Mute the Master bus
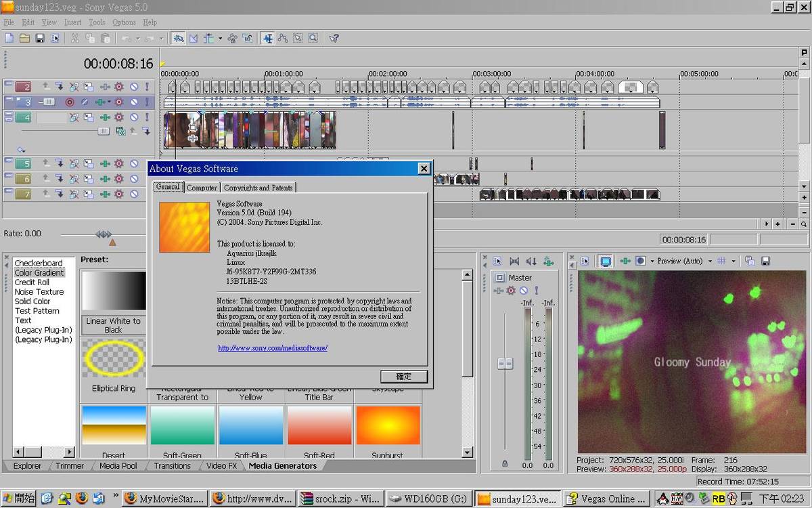The width and height of the screenshot is (812, 508). point(523,291)
